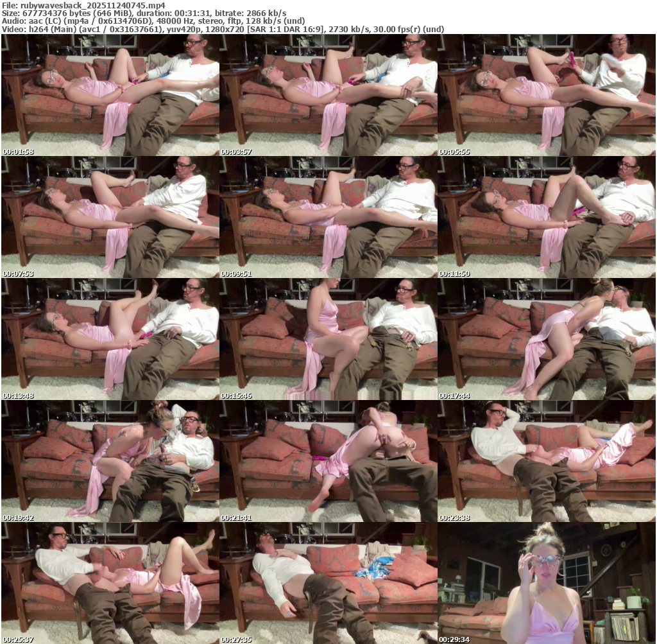The width and height of the screenshot is (657, 644).
Task: Pick the frame timestamped 00:07:53
Action: point(110,217)
